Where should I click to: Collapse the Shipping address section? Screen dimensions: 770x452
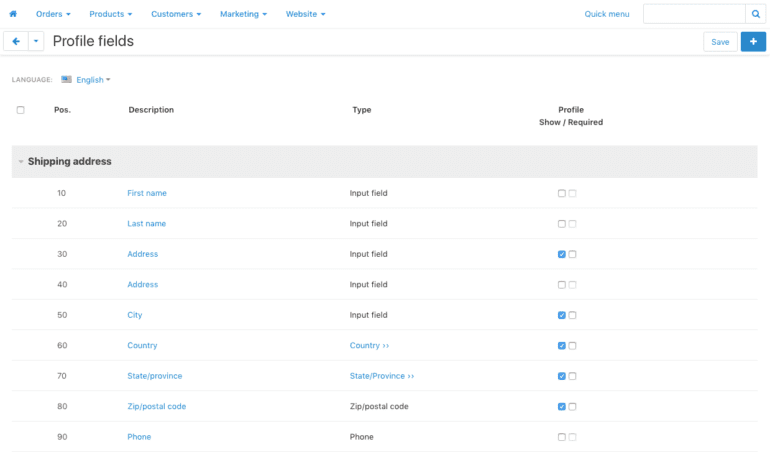pyautogui.click(x=21, y=161)
